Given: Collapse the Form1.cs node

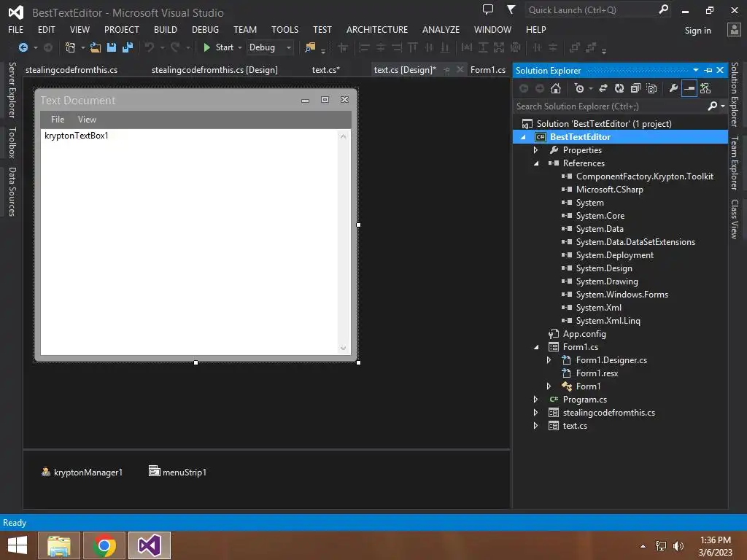Looking at the screenshot, I should [536, 347].
